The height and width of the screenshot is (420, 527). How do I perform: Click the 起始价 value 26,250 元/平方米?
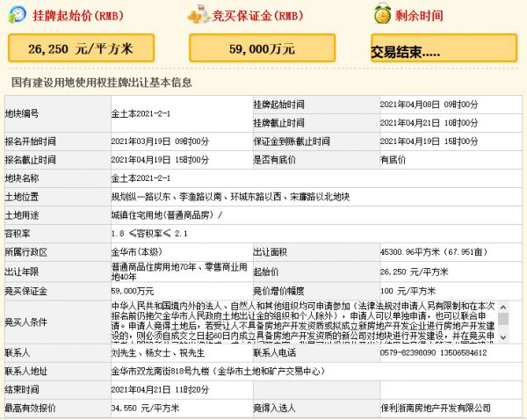[415, 272]
